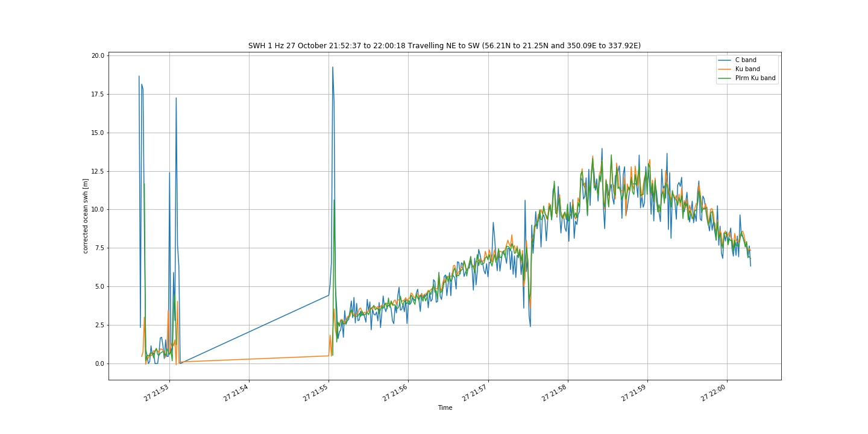The image size is (868, 434).
Task: Click the x-axis tick '27 21:55'
Action: (316, 393)
